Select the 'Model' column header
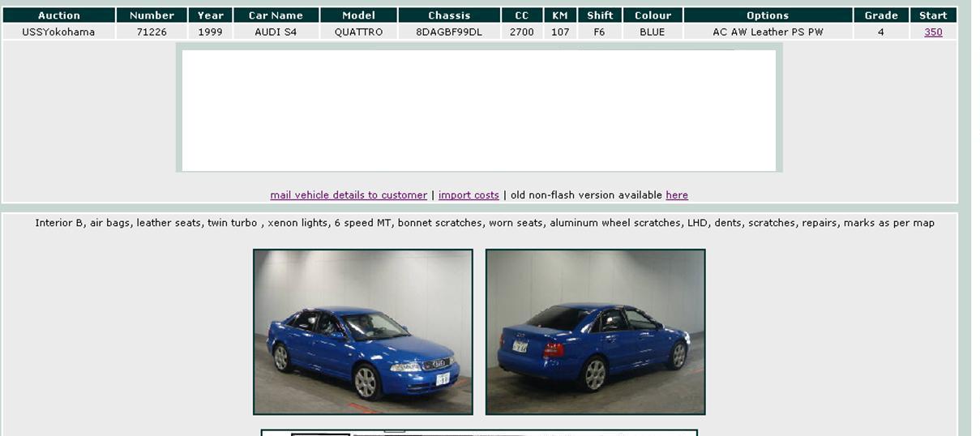 [358, 15]
